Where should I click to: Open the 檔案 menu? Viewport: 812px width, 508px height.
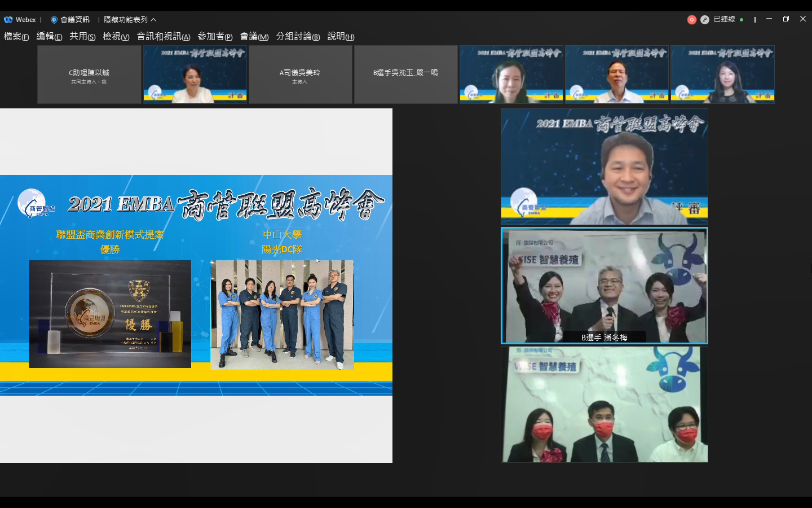pyautogui.click(x=16, y=37)
